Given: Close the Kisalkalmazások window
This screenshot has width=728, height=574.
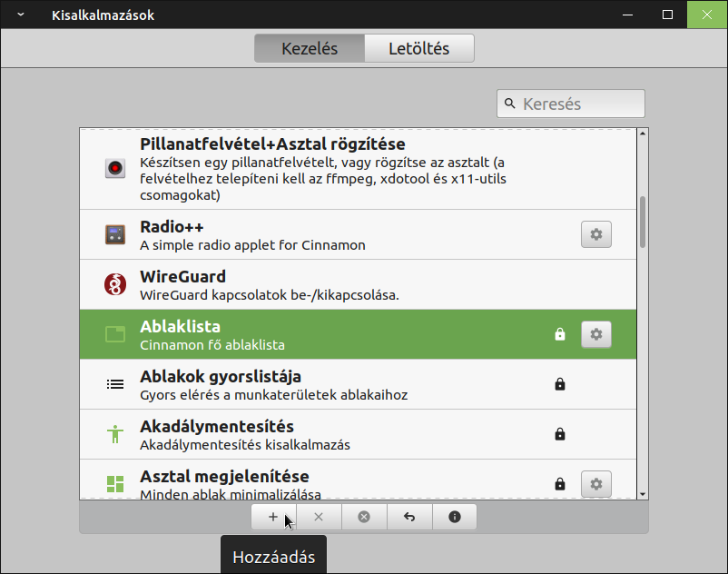Looking at the screenshot, I should (707, 15).
